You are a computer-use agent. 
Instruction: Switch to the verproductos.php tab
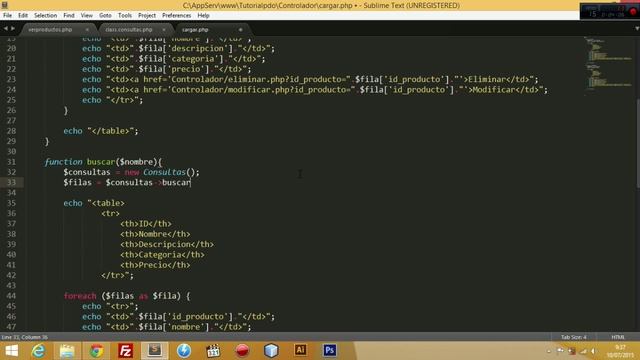click(x=50, y=30)
